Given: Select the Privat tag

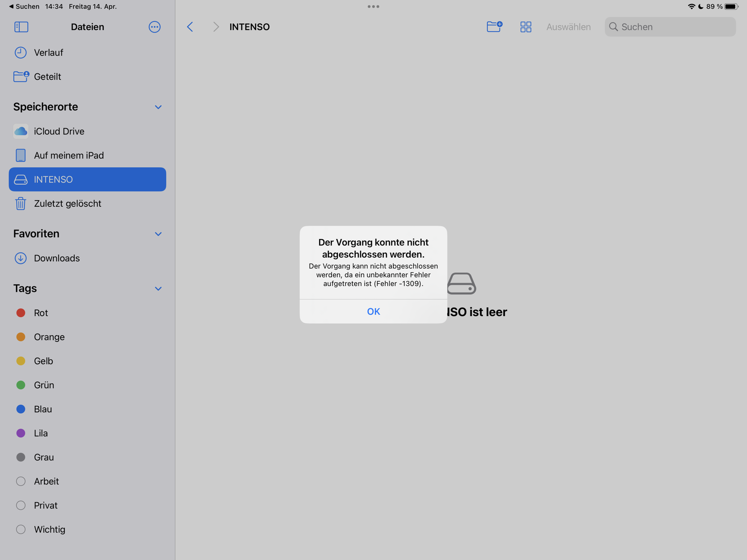Looking at the screenshot, I should click(88, 506).
